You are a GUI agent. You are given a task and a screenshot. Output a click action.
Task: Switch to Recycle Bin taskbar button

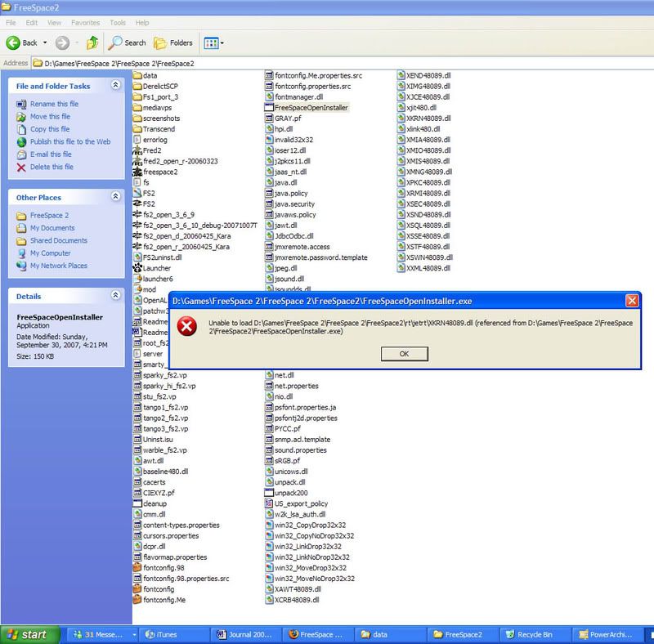click(x=535, y=634)
